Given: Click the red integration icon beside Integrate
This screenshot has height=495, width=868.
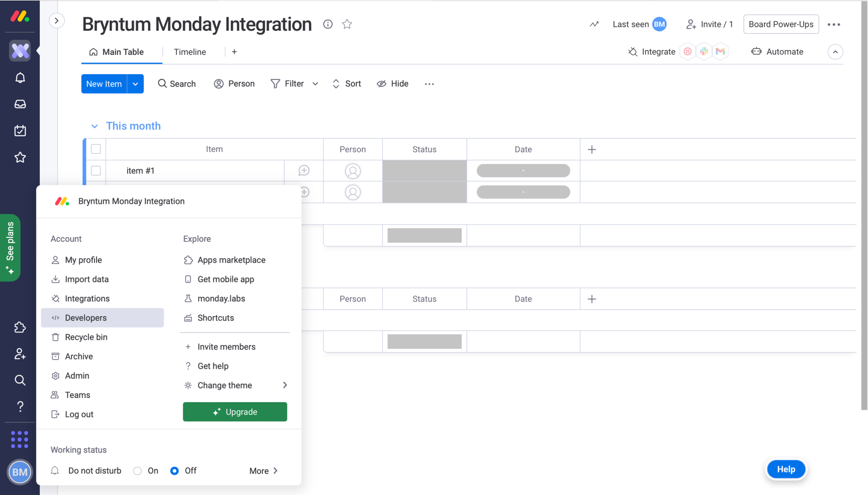Looking at the screenshot, I should click(687, 52).
